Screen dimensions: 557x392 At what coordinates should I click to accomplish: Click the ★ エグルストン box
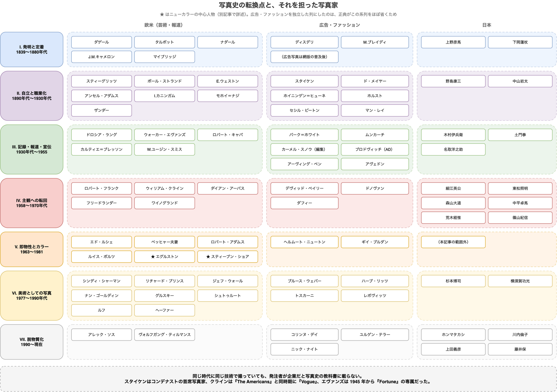click(165, 256)
